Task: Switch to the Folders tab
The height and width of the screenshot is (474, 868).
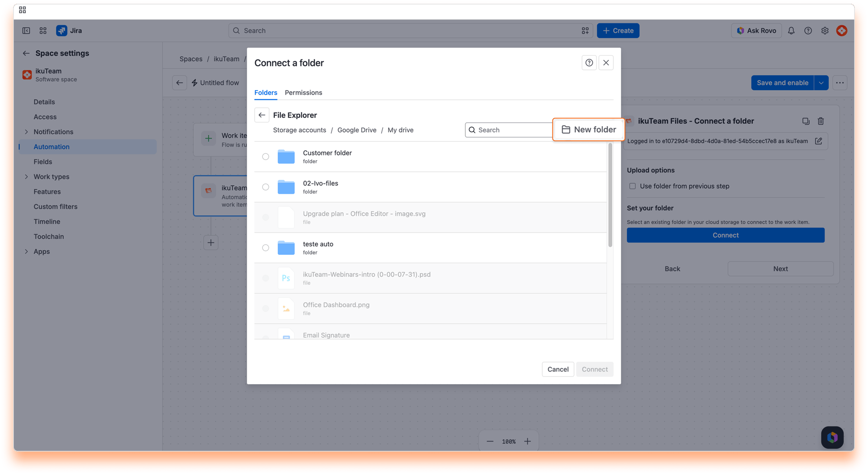Action: coord(266,93)
